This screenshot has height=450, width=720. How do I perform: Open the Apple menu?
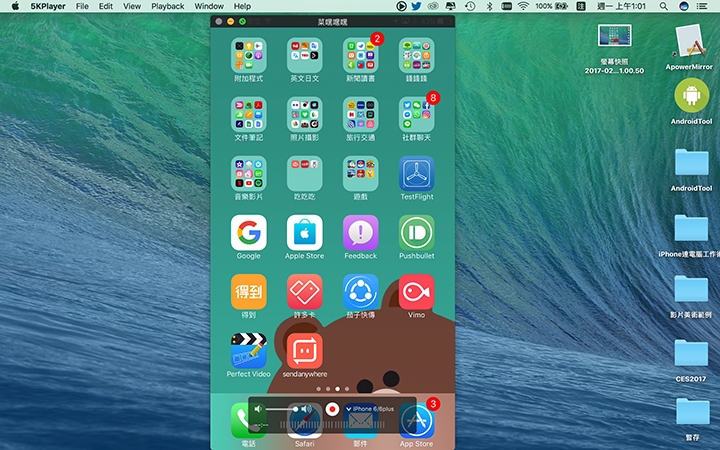[16, 6]
